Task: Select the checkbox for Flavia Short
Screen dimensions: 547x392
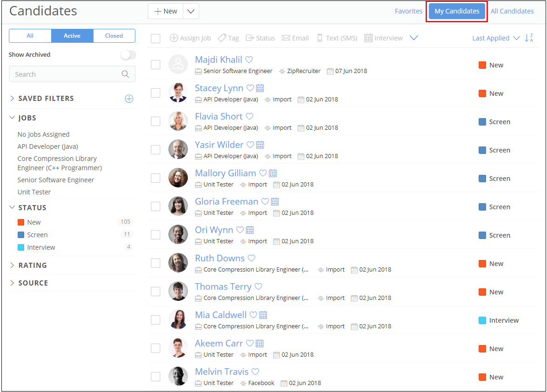Action: pyautogui.click(x=156, y=121)
